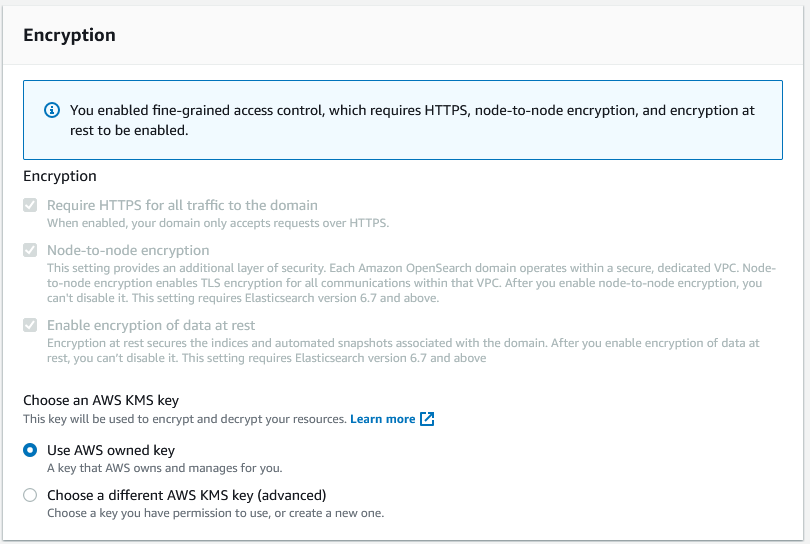Viewport: 810px width, 544px height.
Task: Click the Choose an AWS KMS key heading
Action: (x=101, y=400)
